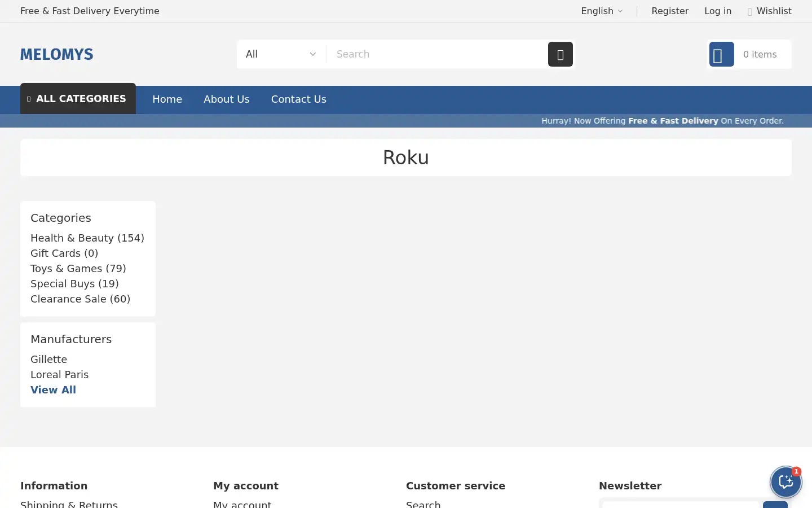Select Loreal Paris manufacturer
Image resolution: width=812 pixels, height=508 pixels.
[59, 375]
